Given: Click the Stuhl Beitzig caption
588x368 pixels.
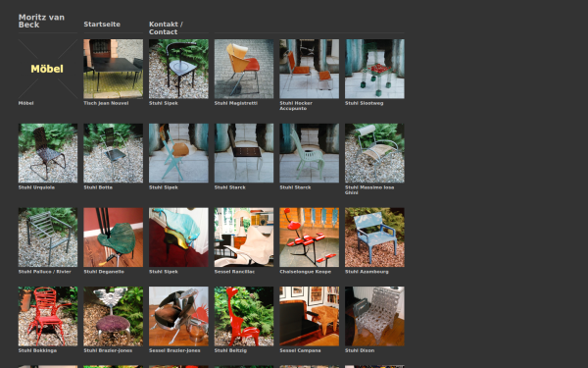Looking at the screenshot, I should [x=230, y=350].
